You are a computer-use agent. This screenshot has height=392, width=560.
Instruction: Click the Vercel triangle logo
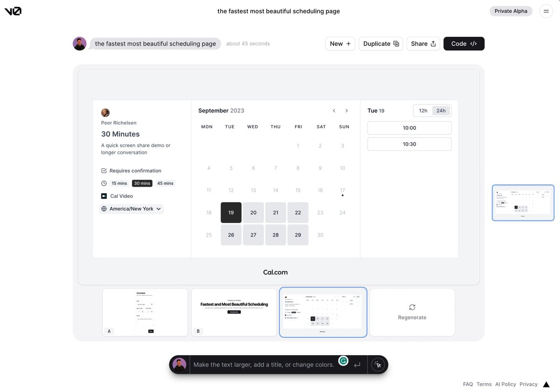coord(546,385)
